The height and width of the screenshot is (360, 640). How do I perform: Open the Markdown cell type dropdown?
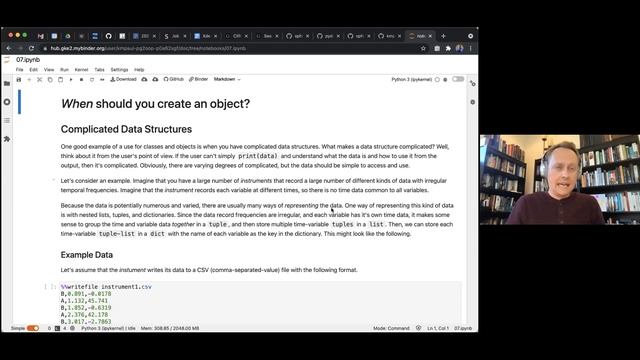(x=227, y=79)
